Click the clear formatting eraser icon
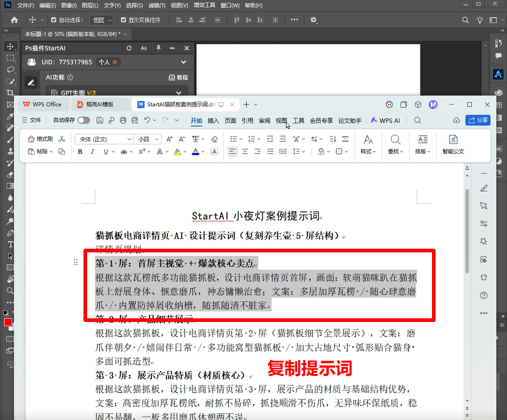507x420 pixels. [x=214, y=139]
